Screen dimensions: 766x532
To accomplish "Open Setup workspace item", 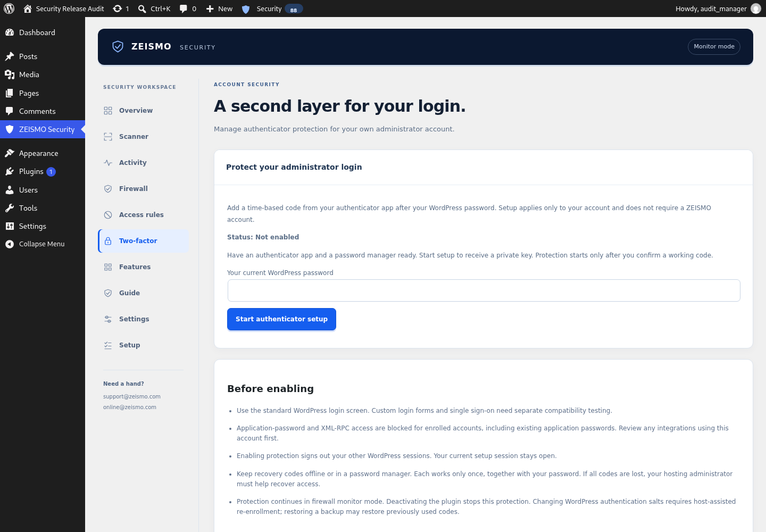I will click(144, 345).
